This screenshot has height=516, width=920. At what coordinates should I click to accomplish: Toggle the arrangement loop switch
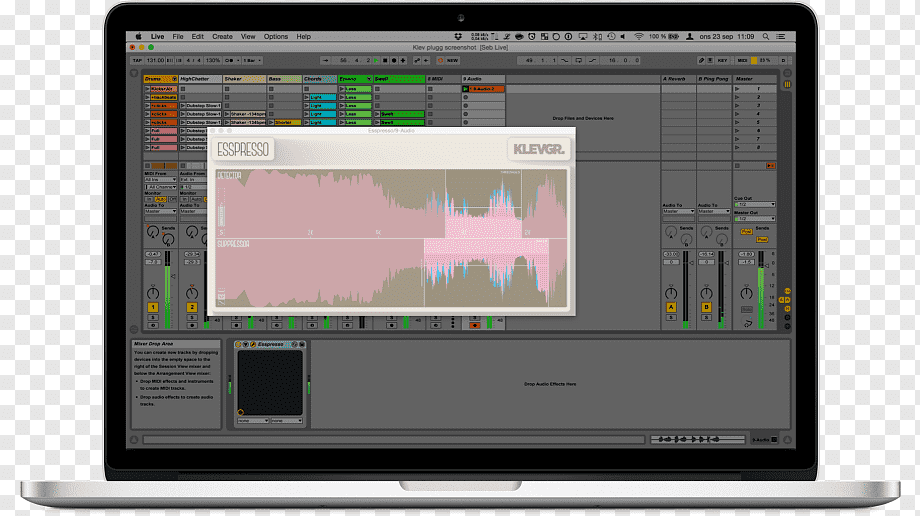pos(579,60)
